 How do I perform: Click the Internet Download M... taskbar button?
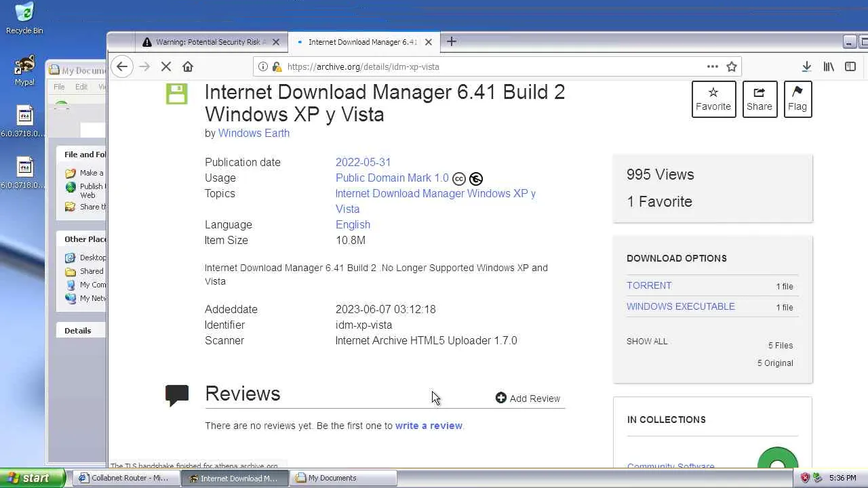[x=233, y=478]
